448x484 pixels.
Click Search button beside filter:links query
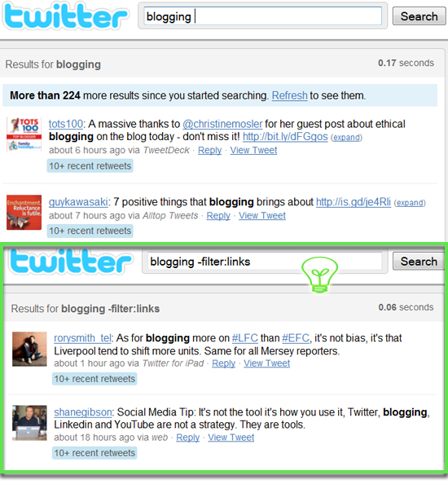pyautogui.click(x=419, y=262)
